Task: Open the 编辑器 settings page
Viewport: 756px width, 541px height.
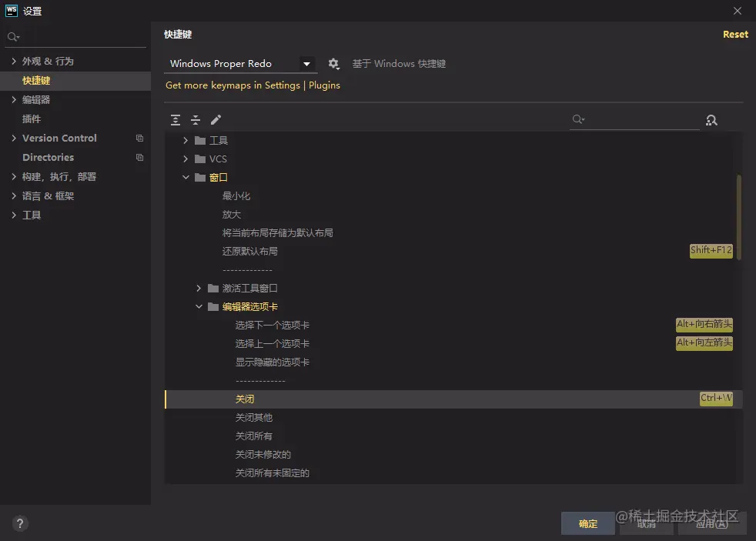Action: [x=36, y=100]
